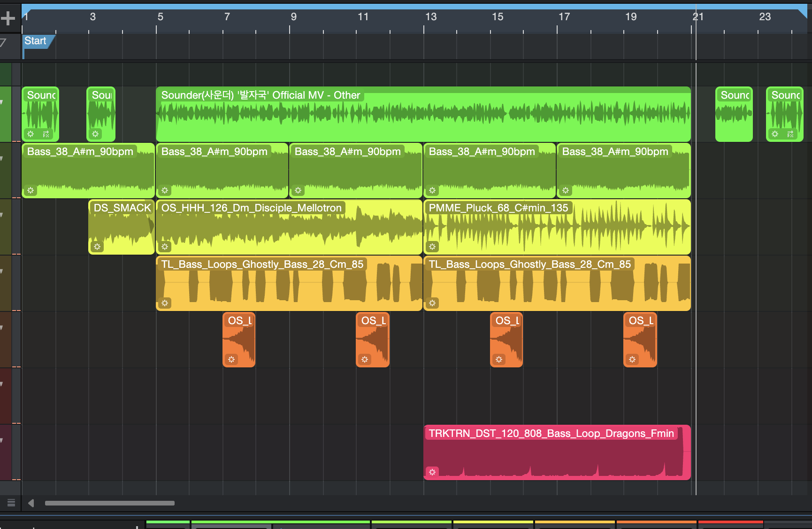Screen dimensions: 812x529
Task: Click the OS_HHH_126_Dm_Disciple_Mellotron clip name
Action: click(252, 208)
